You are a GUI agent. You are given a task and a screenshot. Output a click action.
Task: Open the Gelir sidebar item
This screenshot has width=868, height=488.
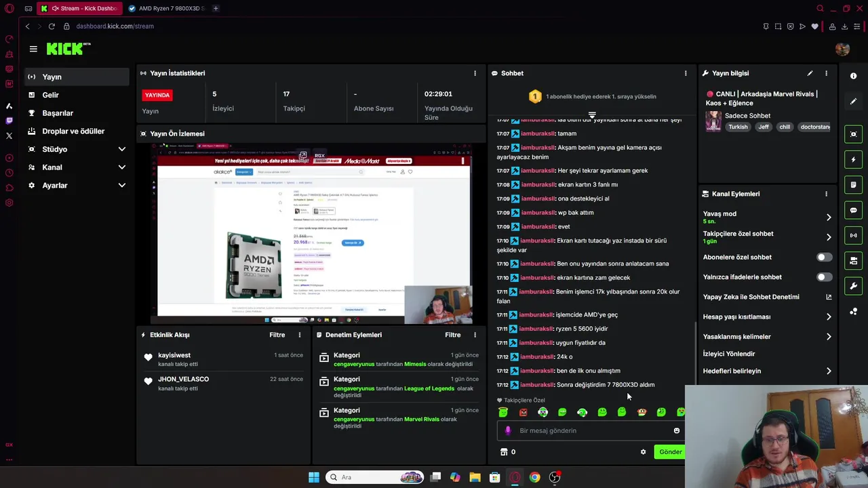coord(77,95)
